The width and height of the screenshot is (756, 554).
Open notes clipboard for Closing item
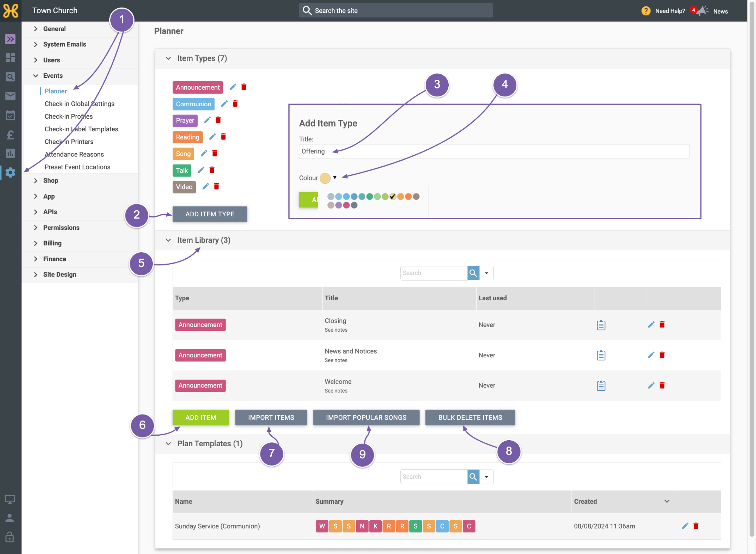pyautogui.click(x=601, y=325)
